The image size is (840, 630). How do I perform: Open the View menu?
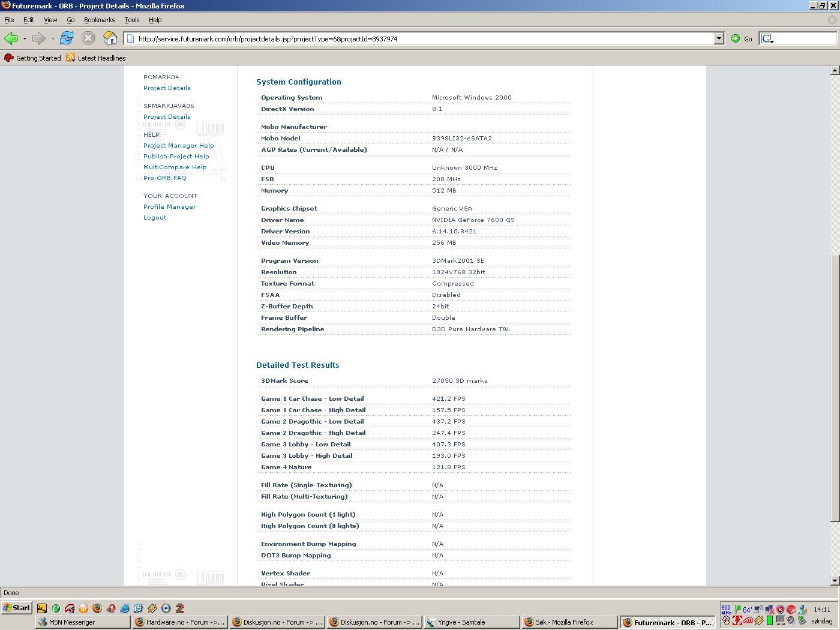tap(50, 20)
